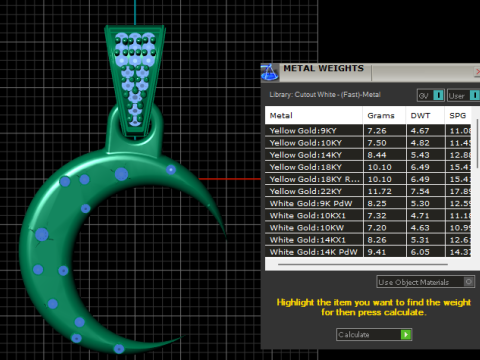480x360 pixels.
Task: Click the 9.41 grams cell
Action: (x=384, y=252)
